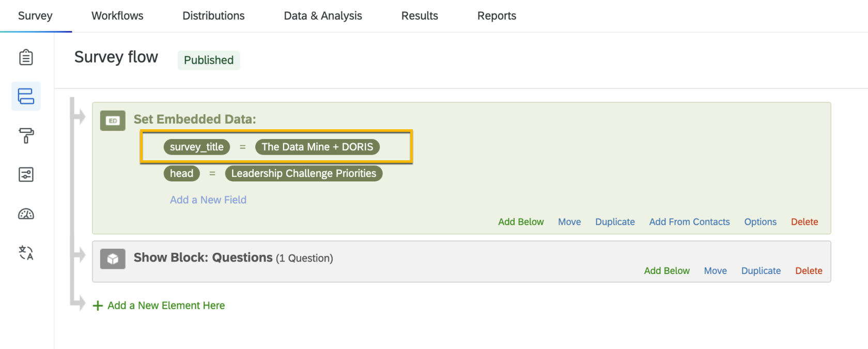Click the Published status badge
The width and height of the screenshot is (868, 349).
209,60
